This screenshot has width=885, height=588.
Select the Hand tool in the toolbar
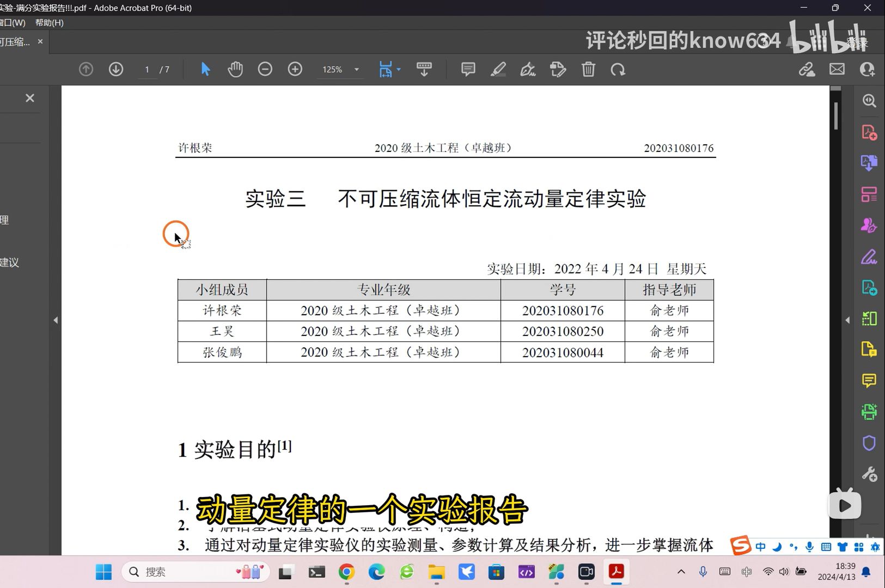tap(235, 69)
